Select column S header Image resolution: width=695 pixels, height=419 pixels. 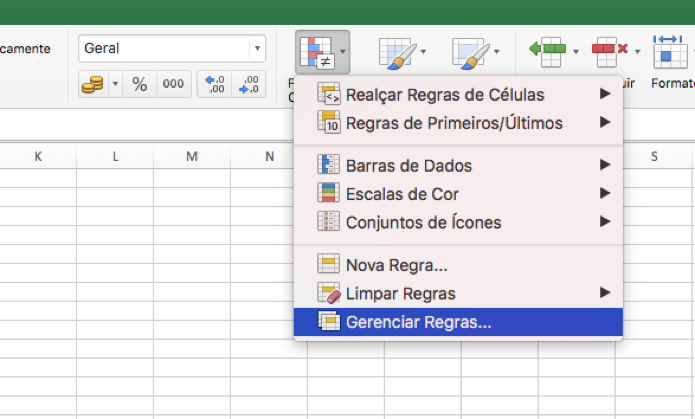pyautogui.click(x=654, y=156)
